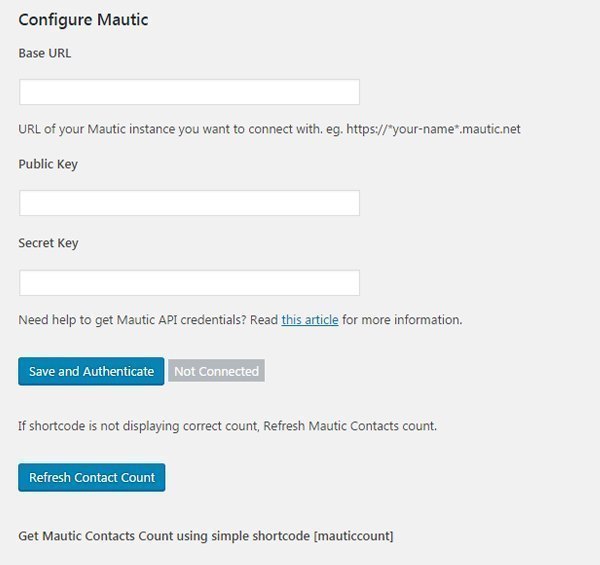
Task: Focus the Public Key text box
Action: point(189,203)
